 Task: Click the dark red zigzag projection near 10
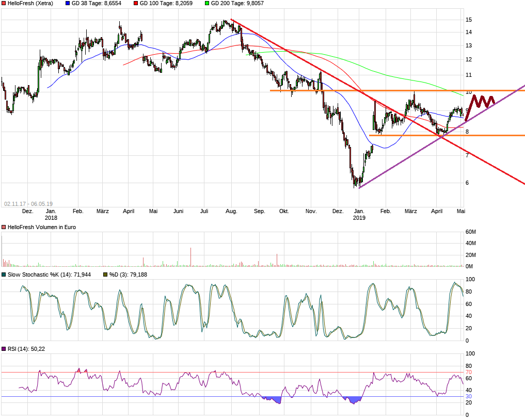tap(480, 102)
